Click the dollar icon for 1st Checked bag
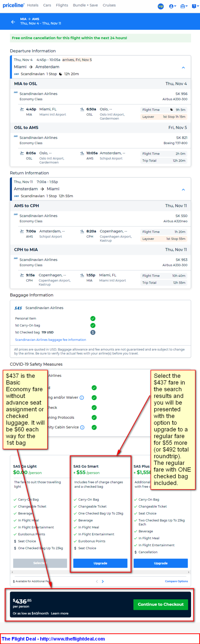The height and width of the screenshot is (644, 200). point(93,332)
